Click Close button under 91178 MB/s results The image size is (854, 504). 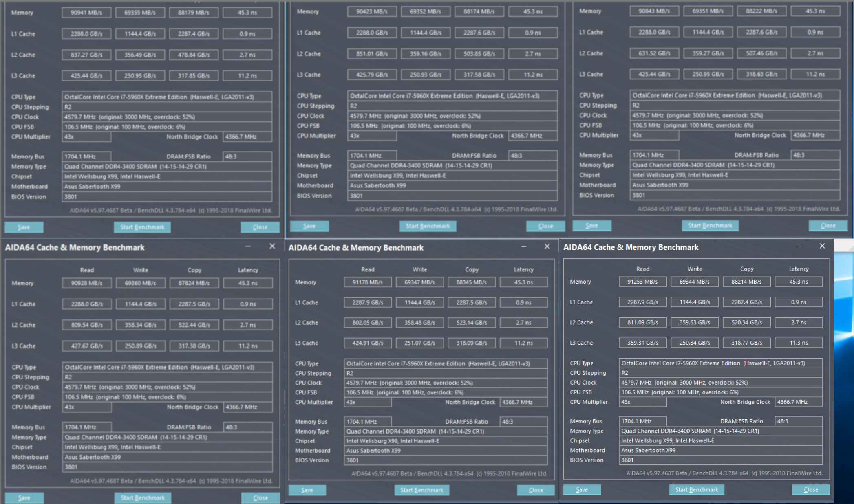tap(536, 490)
